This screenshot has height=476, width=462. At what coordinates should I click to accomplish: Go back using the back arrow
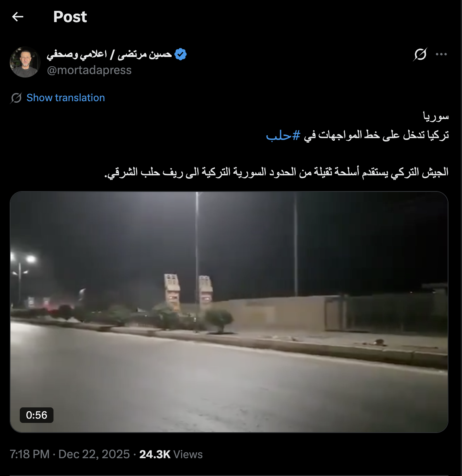pos(18,17)
